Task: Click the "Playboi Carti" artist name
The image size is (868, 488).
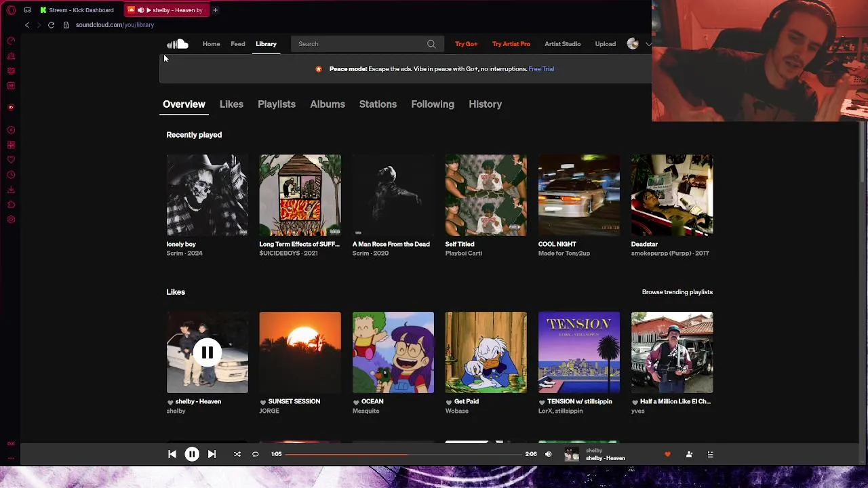Action: [463, 253]
